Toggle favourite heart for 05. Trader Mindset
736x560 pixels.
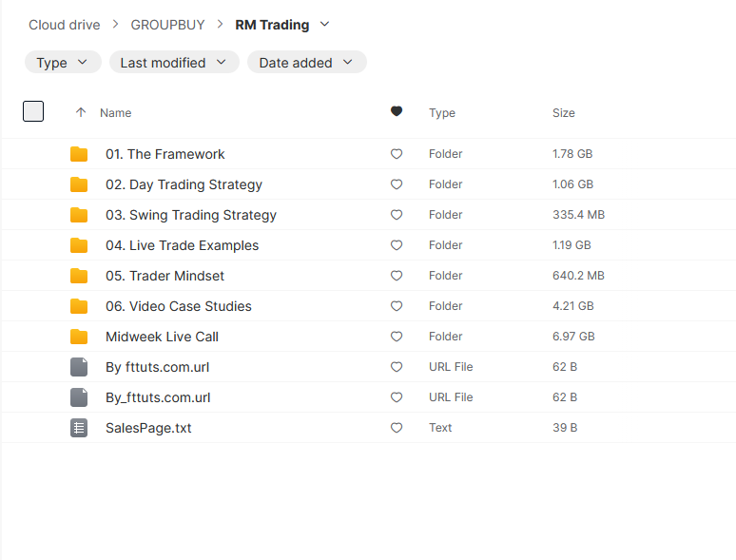[397, 276]
